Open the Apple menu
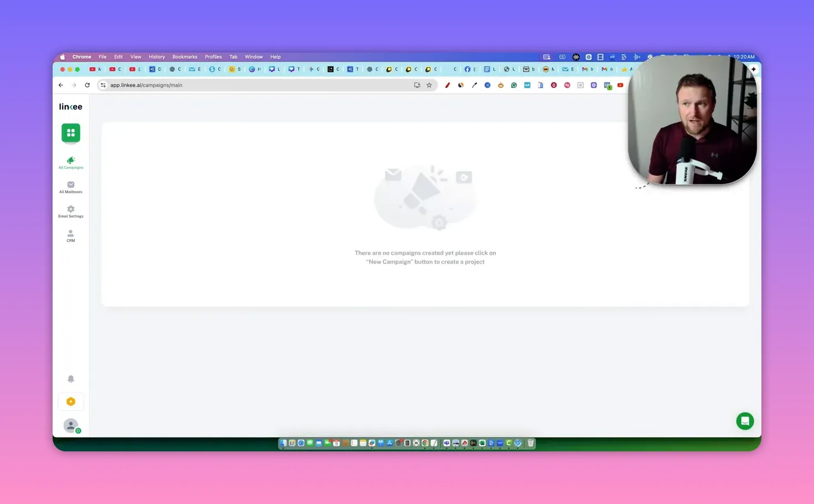Screen dimensions: 814x504 63,57
